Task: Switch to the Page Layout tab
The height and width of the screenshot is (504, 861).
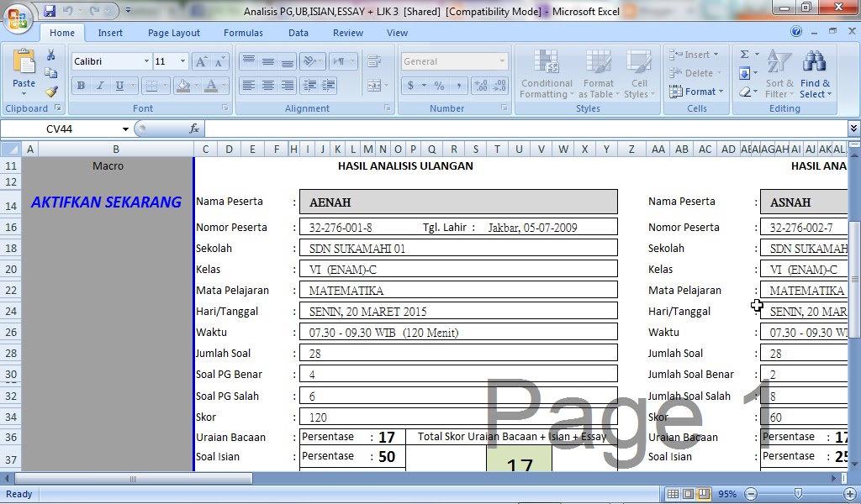Action: (173, 33)
